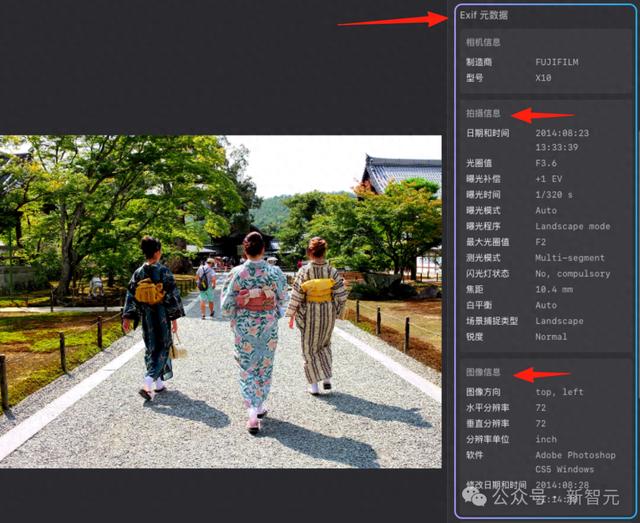This screenshot has width=640, height=523.
Task: Click the Multi-segment metering mode value
Action: click(570, 258)
